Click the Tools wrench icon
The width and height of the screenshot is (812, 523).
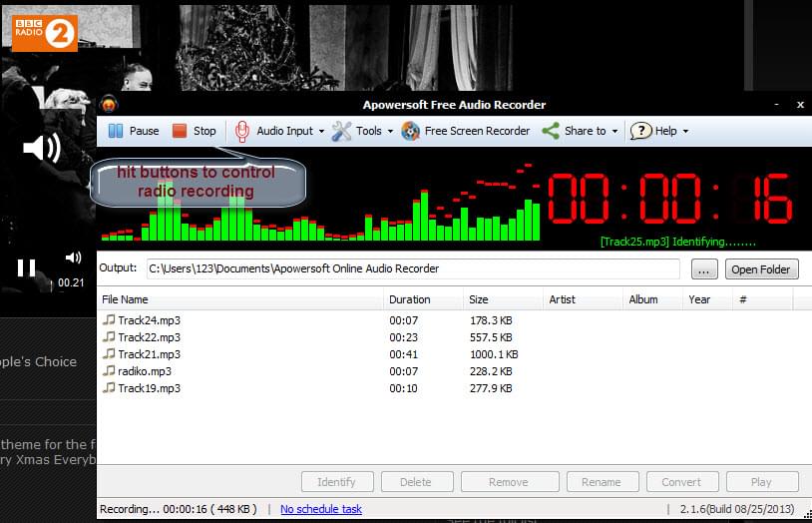[342, 131]
